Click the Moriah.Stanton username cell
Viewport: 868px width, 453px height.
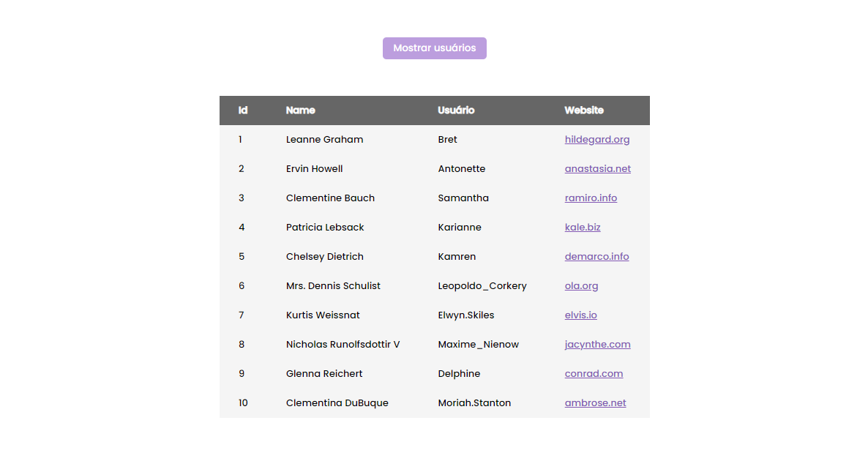[x=474, y=403]
